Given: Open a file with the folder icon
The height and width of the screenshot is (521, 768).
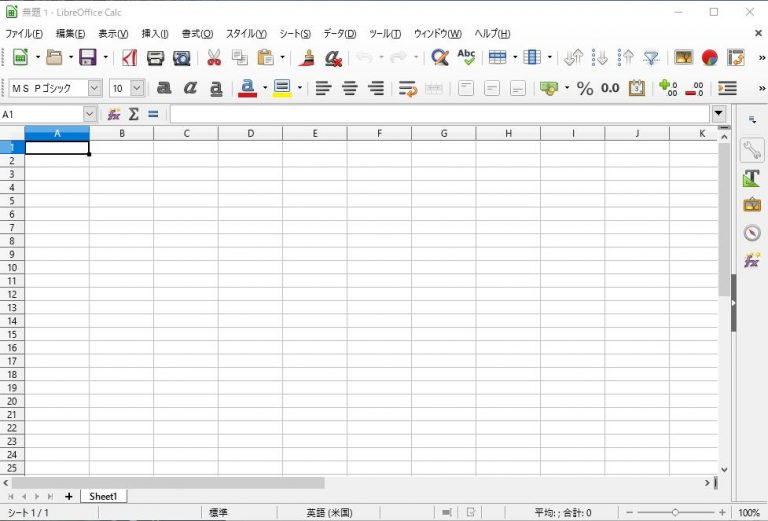Looking at the screenshot, I should pyautogui.click(x=54, y=57).
